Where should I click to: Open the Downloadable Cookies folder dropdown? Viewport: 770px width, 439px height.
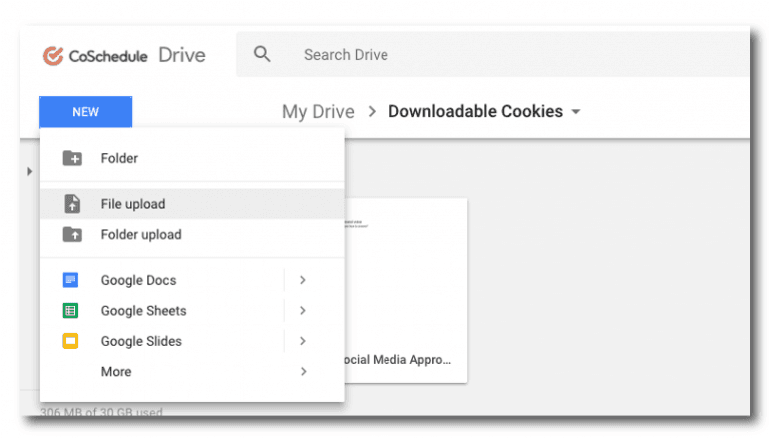(576, 112)
